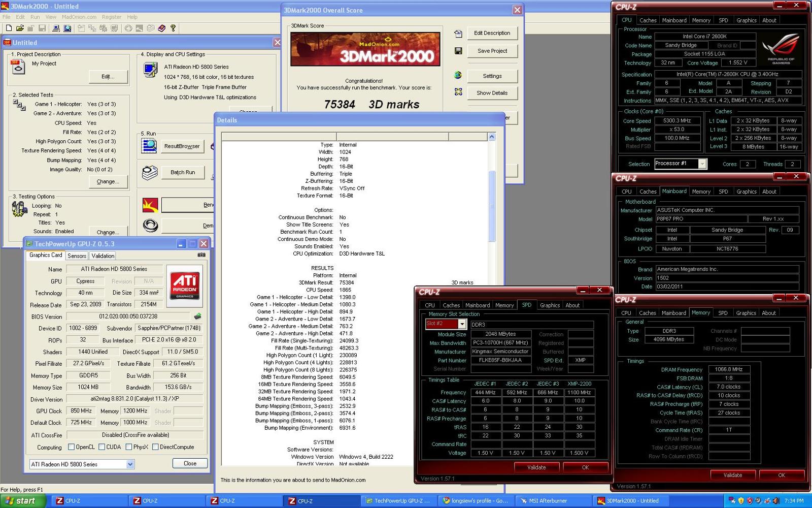Toggle the DirectCompute checkbox in GPU-Z
The height and width of the screenshot is (508, 812).
point(156,447)
